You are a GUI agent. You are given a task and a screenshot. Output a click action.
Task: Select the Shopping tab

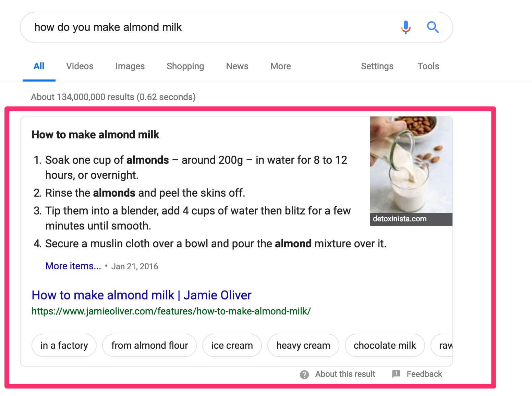[185, 66]
